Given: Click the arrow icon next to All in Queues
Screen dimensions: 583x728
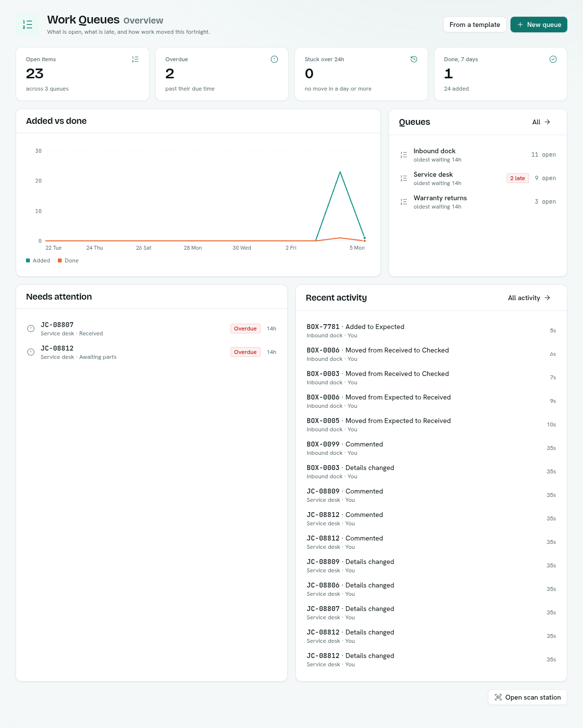Looking at the screenshot, I should click(548, 122).
